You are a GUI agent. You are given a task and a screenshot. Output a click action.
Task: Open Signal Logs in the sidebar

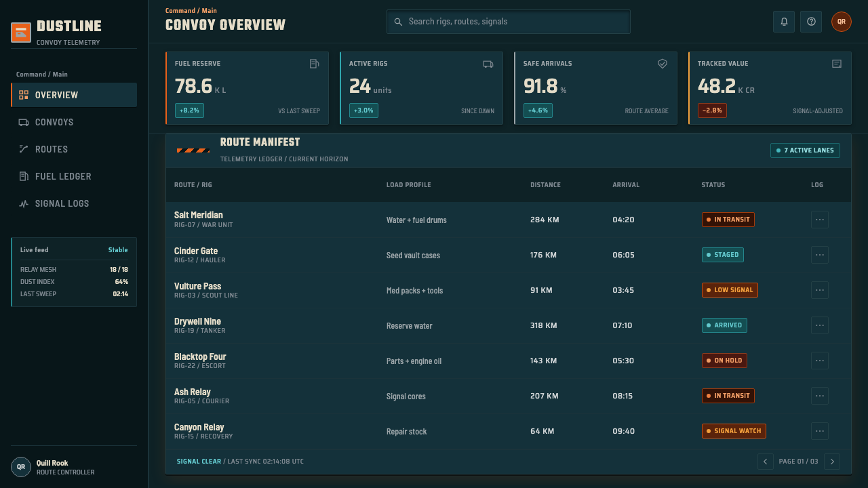tap(74, 203)
